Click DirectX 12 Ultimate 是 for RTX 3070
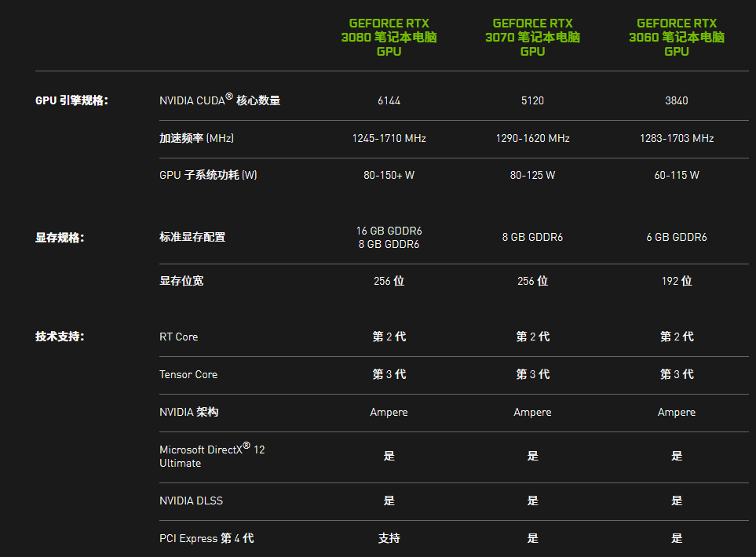 coord(532,456)
